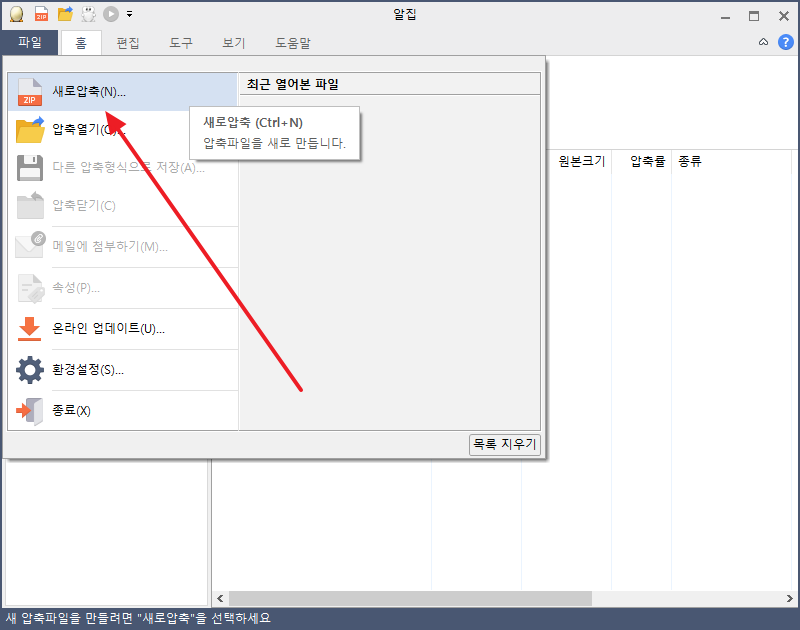Screen dimensions: 800x630
Task: Click the properties document icon
Action: [31, 288]
